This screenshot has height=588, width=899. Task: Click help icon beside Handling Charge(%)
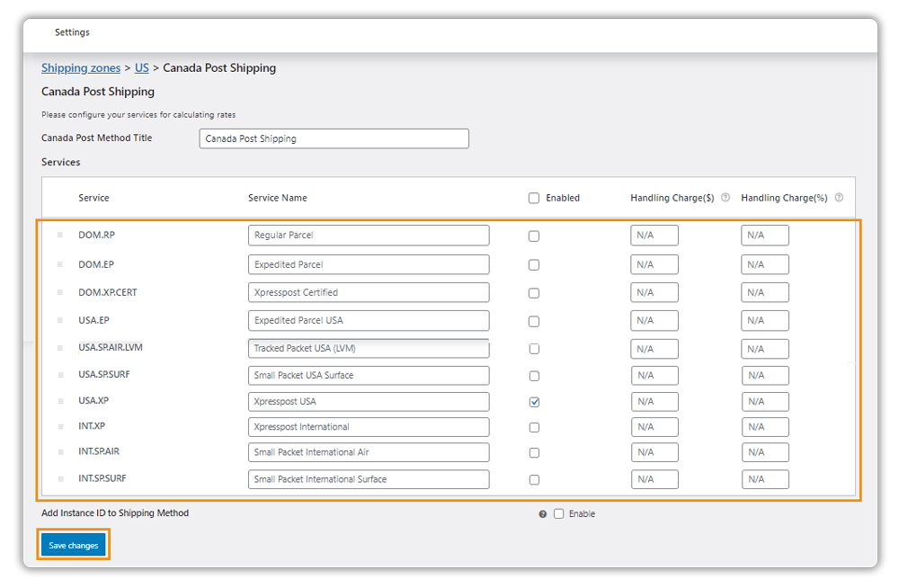pyautogui.click(x=839, y=197)
